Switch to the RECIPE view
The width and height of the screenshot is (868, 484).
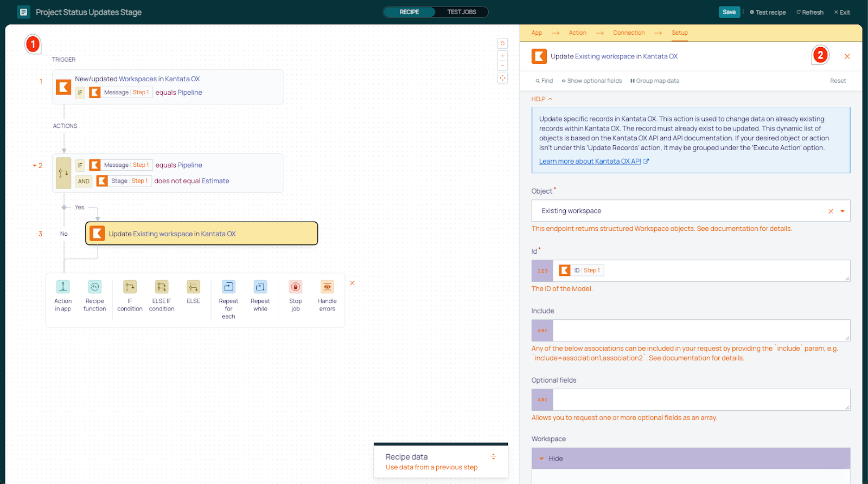tap(409, 12)
